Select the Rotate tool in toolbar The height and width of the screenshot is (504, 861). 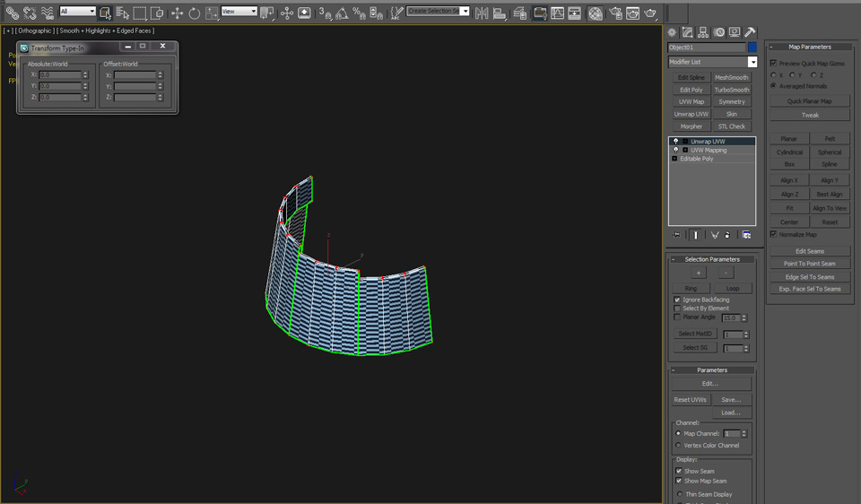pyautogui.click(x=194, y=13)
